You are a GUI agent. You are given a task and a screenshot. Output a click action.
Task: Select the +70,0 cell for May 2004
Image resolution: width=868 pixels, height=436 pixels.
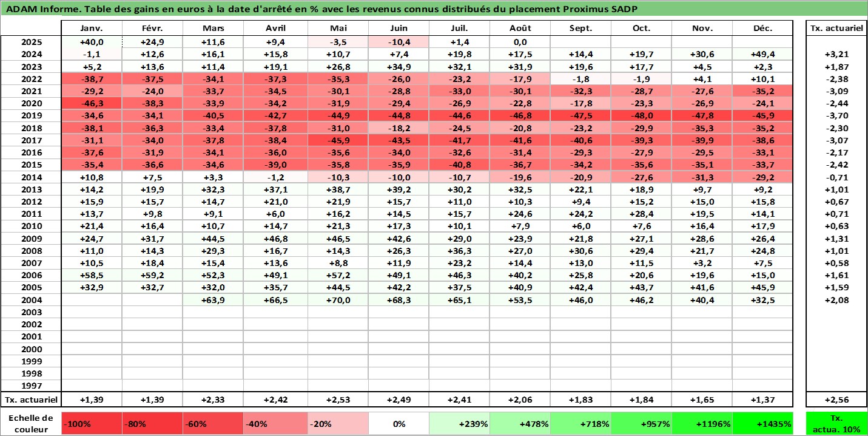tap(338, 300)
